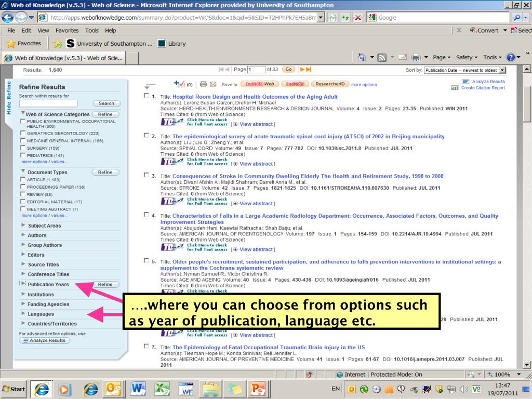Click the browser Back arrow button
The height and width of the screenshot is (399, 532).
pyautogui.click(x=7, y=17)
